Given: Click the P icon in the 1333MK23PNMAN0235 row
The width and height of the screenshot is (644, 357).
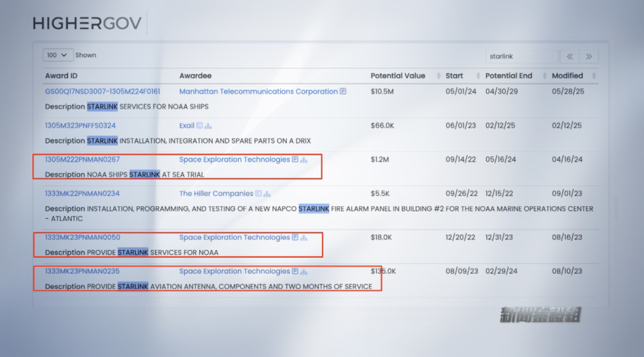Looking at the screenshot, I should coord(295,271).
